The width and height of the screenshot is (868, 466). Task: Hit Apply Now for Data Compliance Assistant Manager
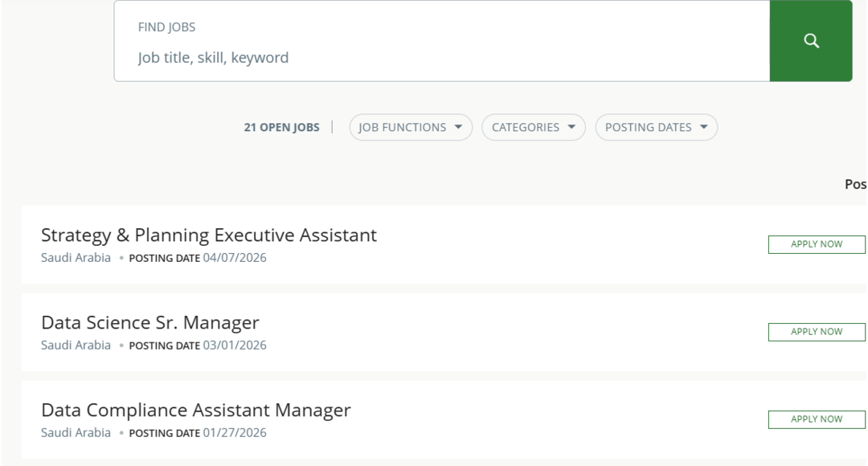click(x=817, y=419)
